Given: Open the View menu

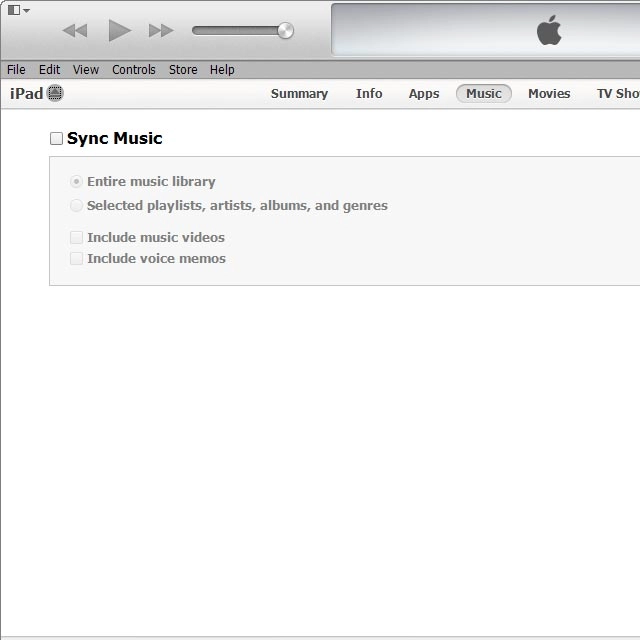Looking at the screenshot, I should [86, 70].
